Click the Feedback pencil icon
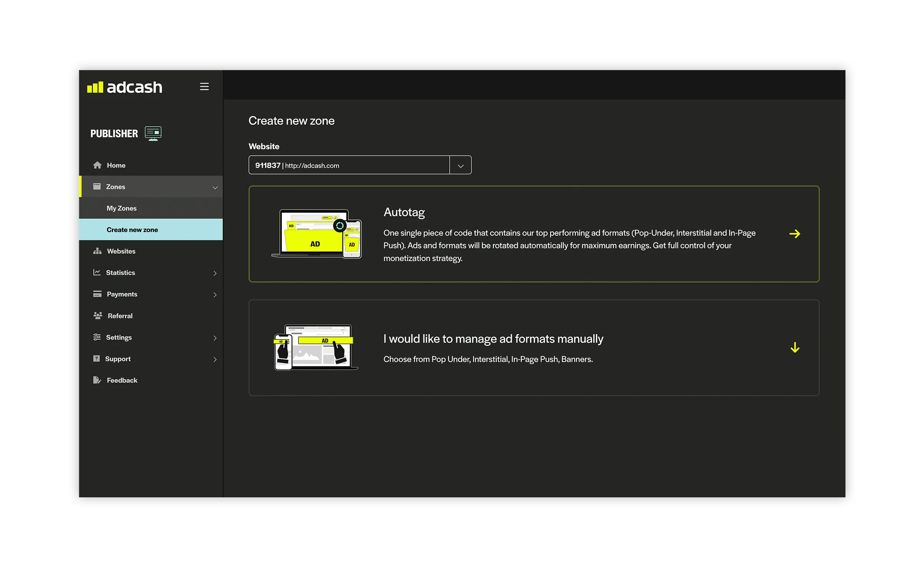The height and width of the screenshot is (562, 924). (x=97, y=380)
